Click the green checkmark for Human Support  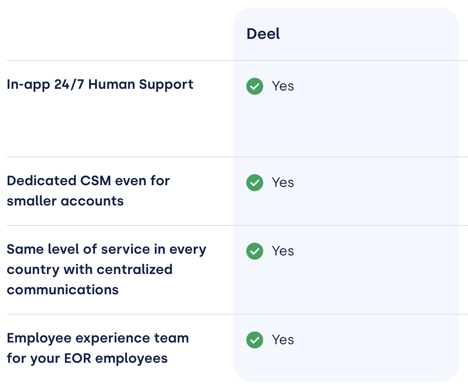click(255, 86)
